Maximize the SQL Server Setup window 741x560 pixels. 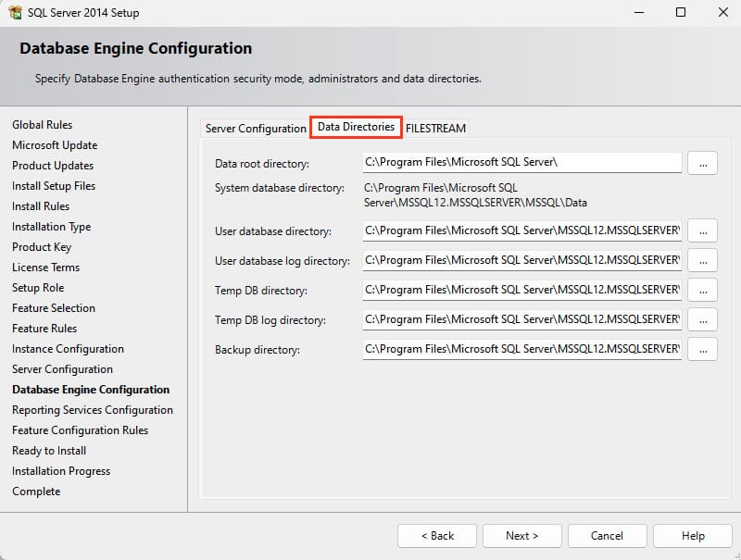click(681, 13)
